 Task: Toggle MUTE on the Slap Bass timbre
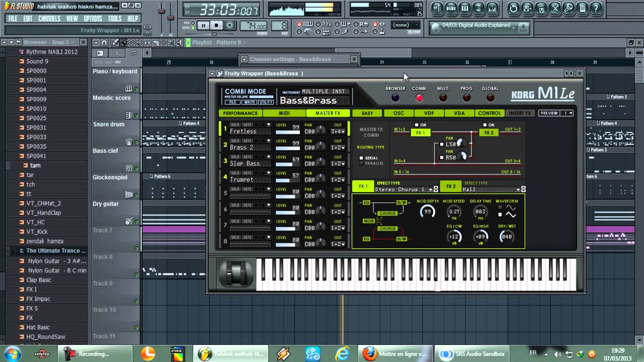(x=248, y=156)
